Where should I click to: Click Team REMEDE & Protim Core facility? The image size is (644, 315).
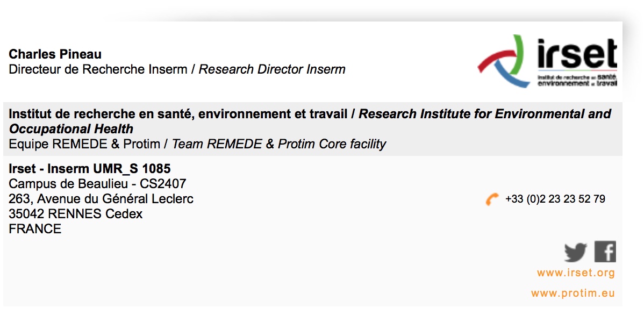pos(278,144)
